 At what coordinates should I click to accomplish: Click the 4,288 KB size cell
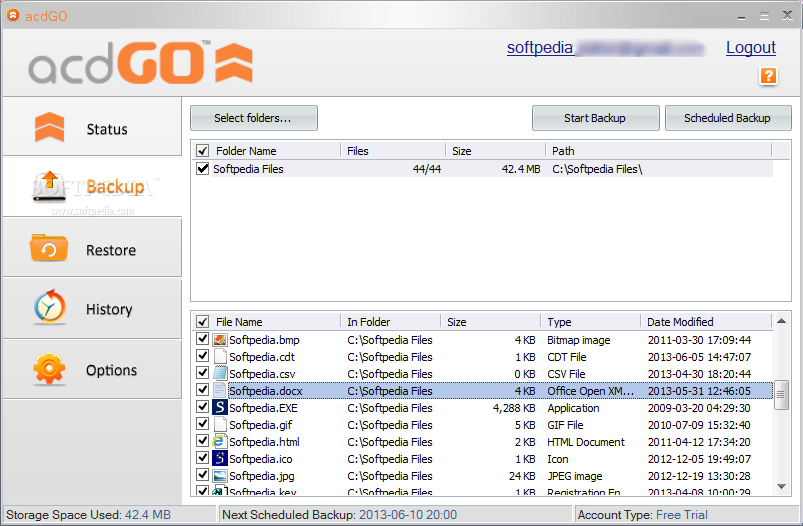click(514, 408)
